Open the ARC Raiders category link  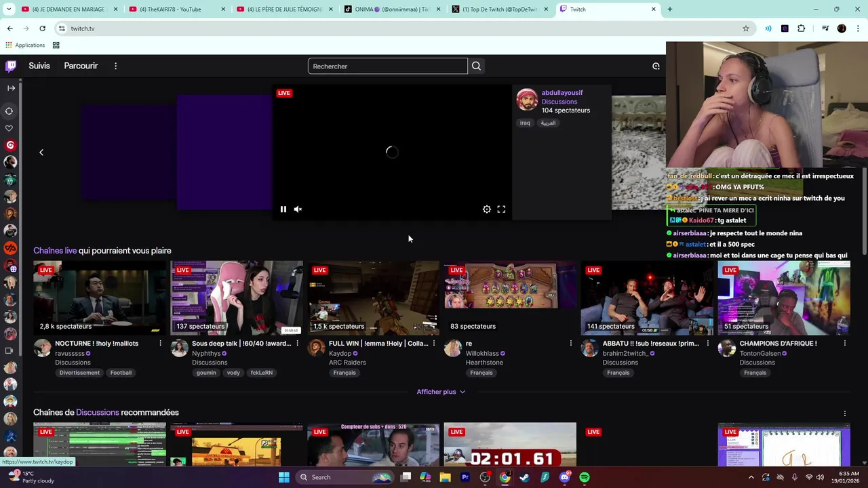pos(347,363)
